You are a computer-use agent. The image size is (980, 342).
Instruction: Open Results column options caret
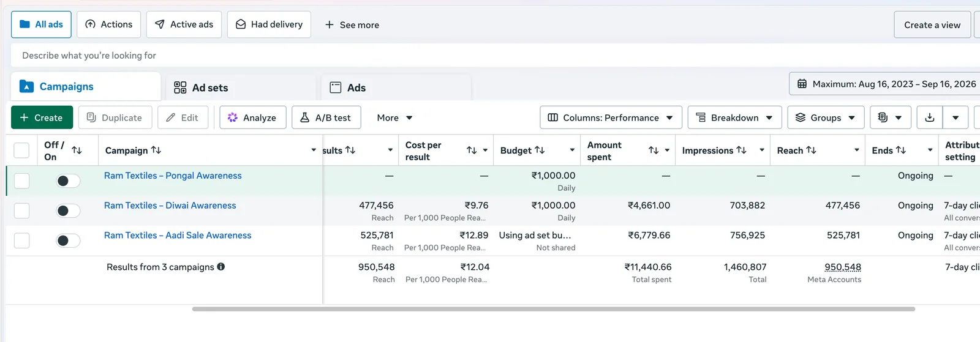point(390,150)
